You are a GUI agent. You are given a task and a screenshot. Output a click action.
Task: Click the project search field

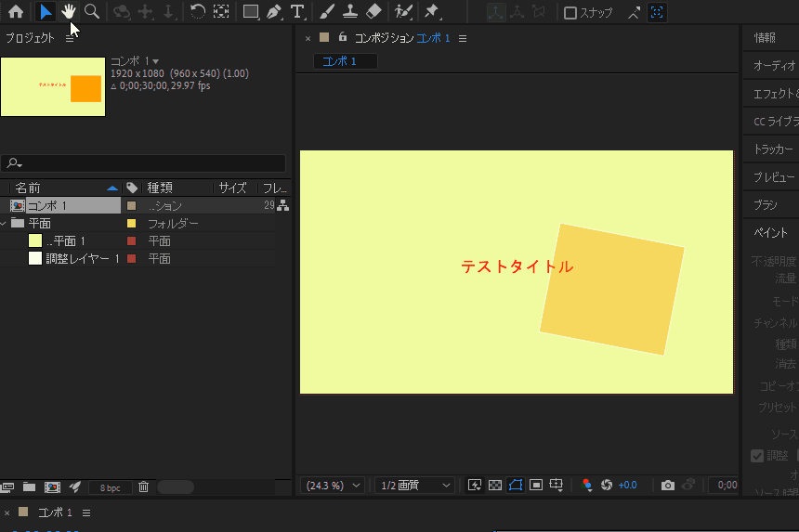click(143, 163)
